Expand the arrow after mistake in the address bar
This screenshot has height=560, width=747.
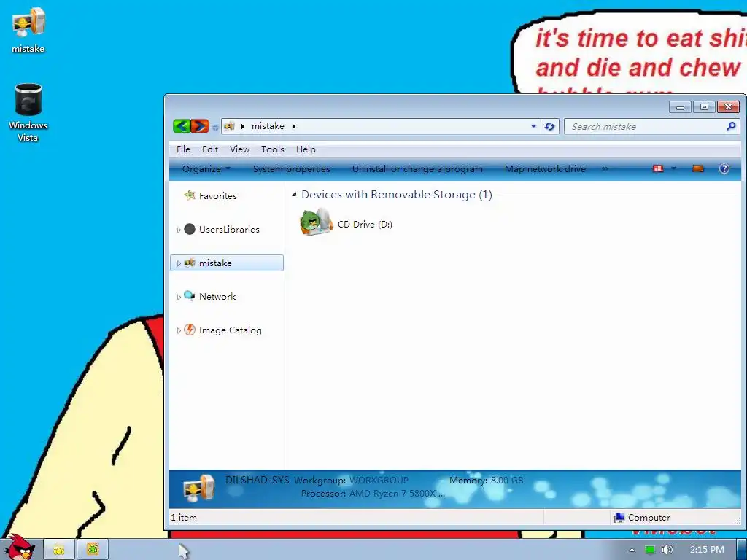(293, 126)
